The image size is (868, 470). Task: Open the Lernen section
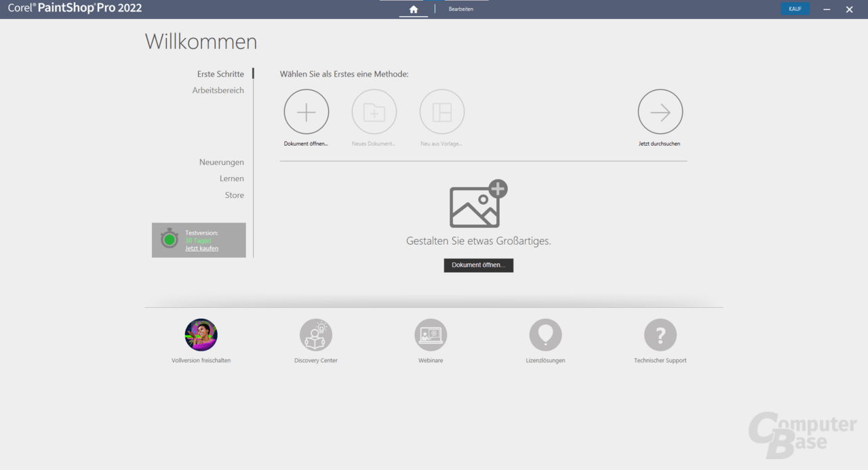tap(232, 178)
